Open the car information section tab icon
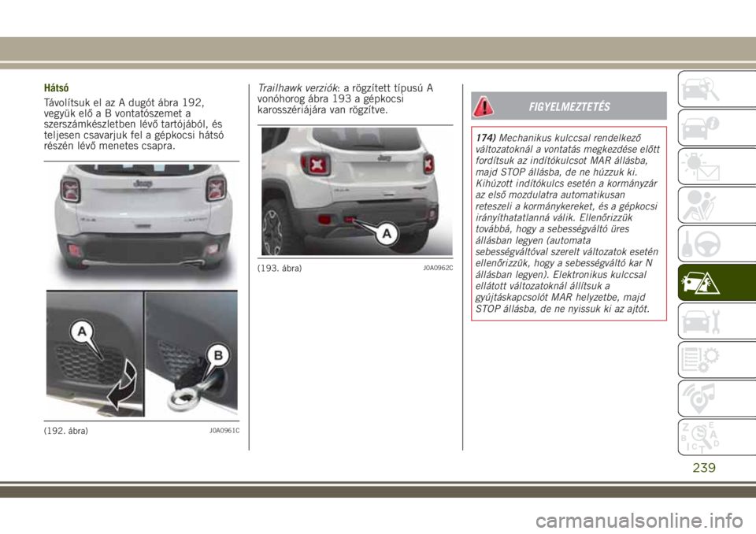The width and height of the screenshot is (756, 534). [x=717, y=128]
